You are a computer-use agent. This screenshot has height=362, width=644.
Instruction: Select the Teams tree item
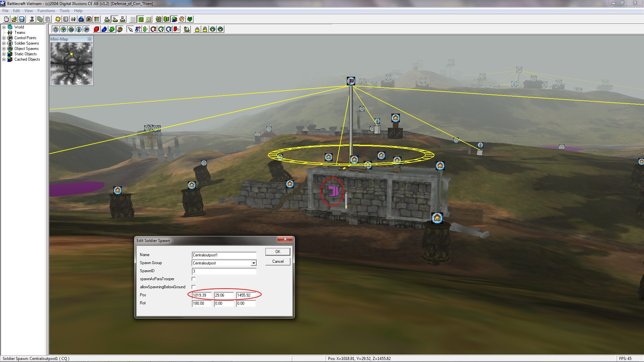(x=20, y=33)
